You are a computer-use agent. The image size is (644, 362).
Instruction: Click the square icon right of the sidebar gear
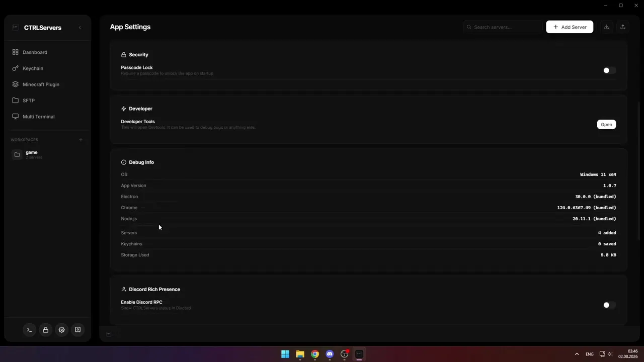click(77, 330)
